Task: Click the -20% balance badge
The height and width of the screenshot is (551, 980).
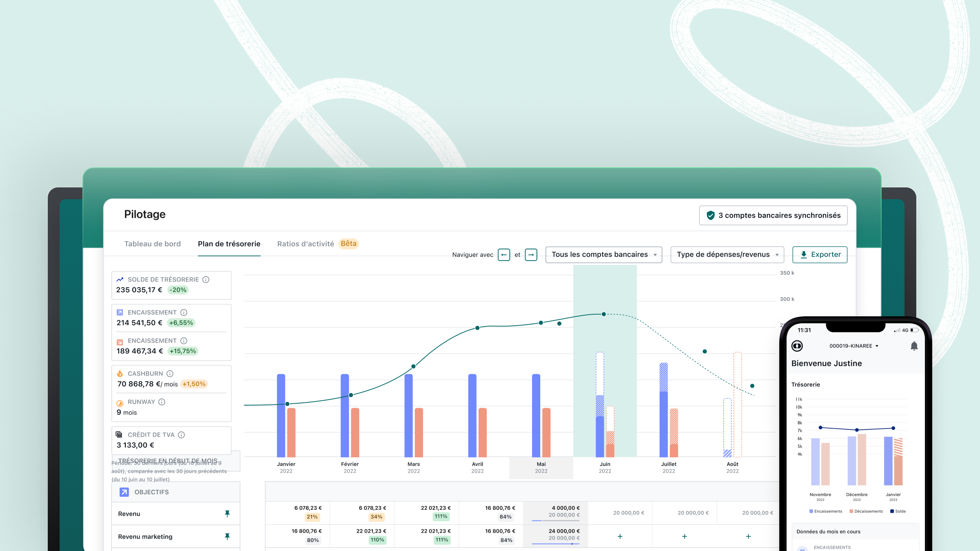Action: (178, 290)
